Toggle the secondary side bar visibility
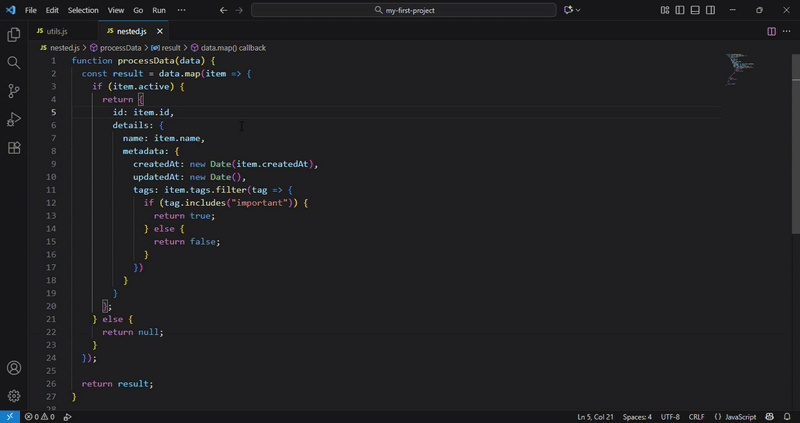800x423 pixels. 711,10
